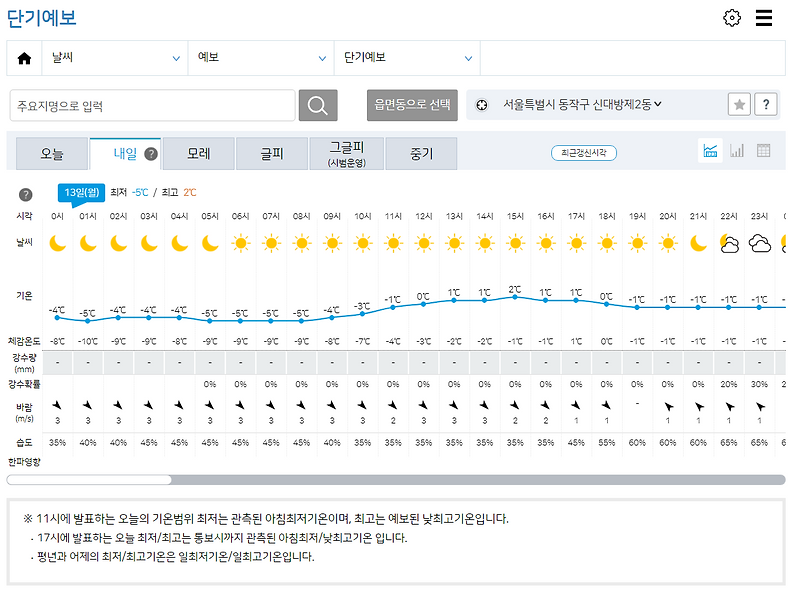Click the 23시 cloudy weather icon
Viewport: 800px width, 592px height.
coord(760,244)
